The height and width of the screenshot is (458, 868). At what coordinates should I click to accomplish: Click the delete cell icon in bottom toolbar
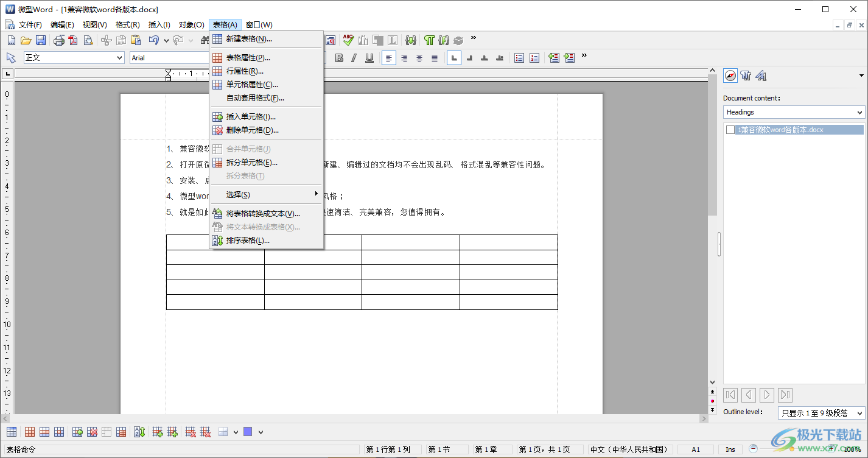click(92, 432)
